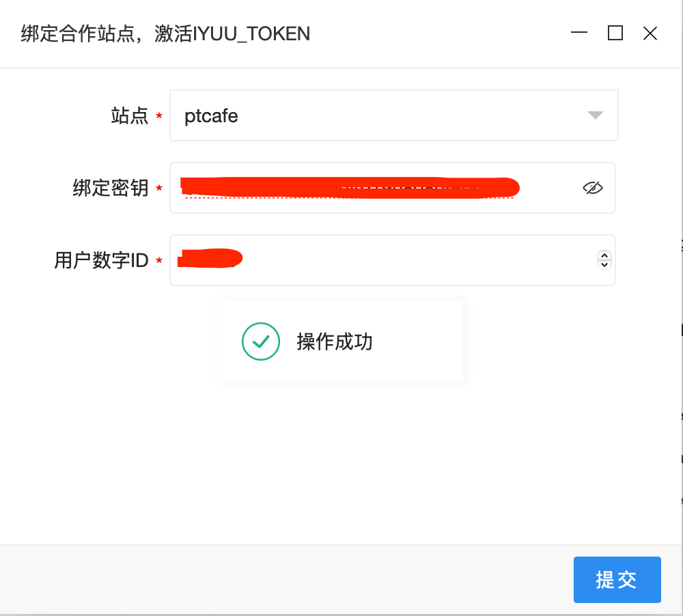The width and height of the screenshot is (683, 616).
Task: Click the up arrow on 用户数字ID stepper
Action: 604,254
